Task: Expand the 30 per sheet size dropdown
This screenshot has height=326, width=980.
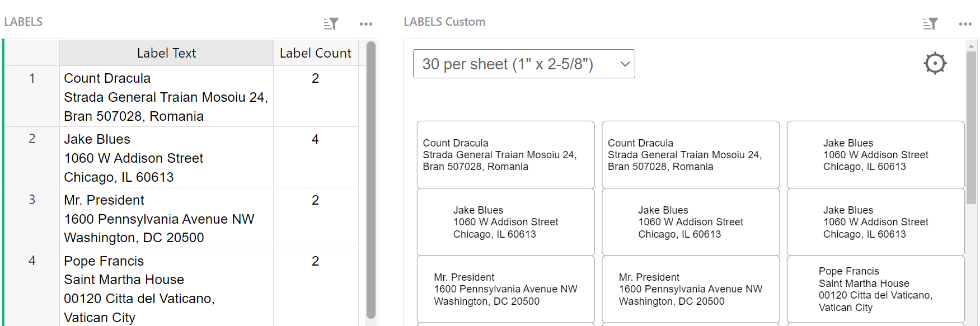Action: tap(523, 64)
